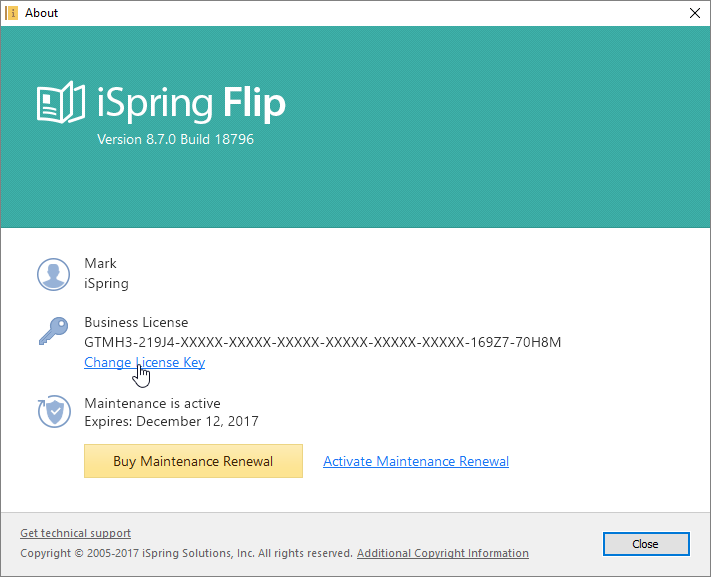Click the license key serial text

click(322, 342)
